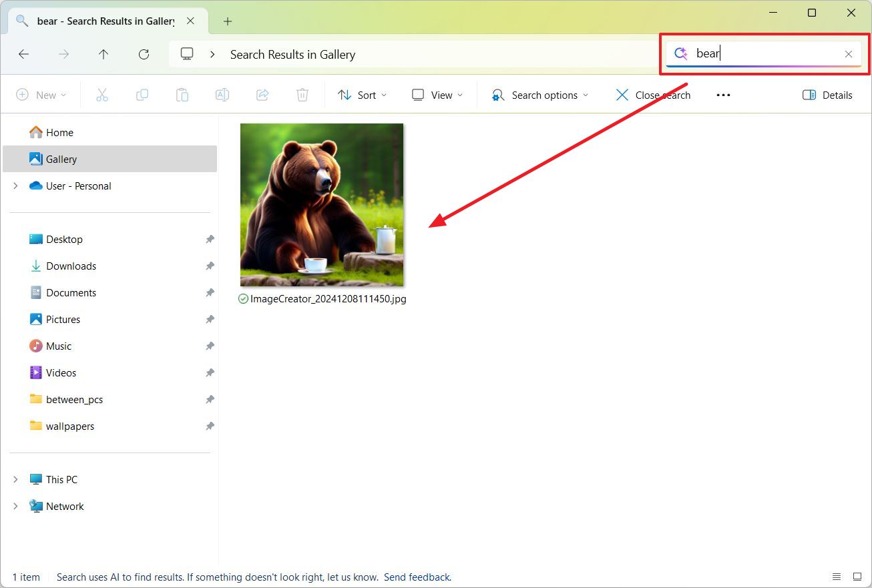Expand the This PC tree item
872x588 pixels.
(15, 479)
